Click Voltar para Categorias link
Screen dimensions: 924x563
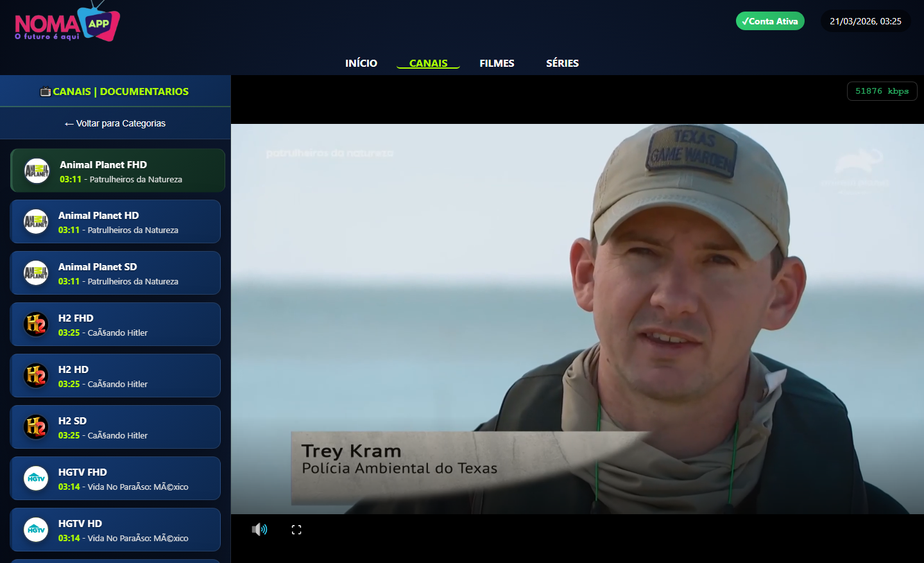[x=116, y=123]
